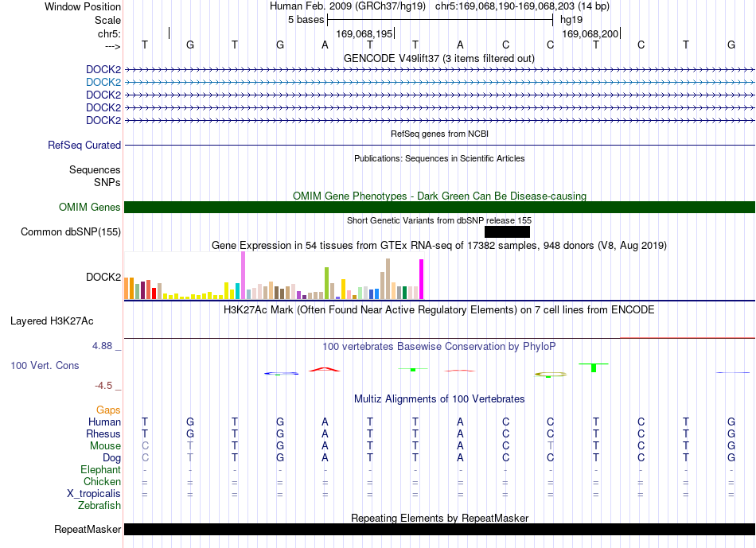Click the Multiz Alignments of 100 Vertebrates title
This screenshot has width=756, height=548.
(x=439, y=399)
